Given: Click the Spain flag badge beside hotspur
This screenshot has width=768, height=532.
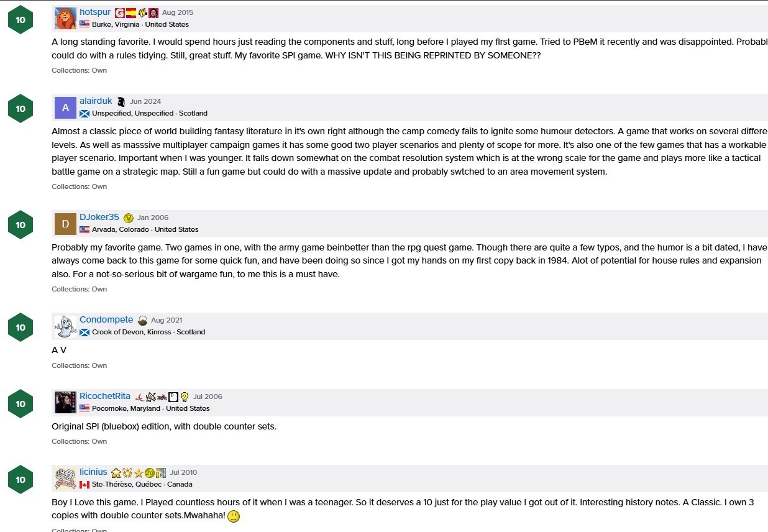Looking at the screenshot, I should coord(131,12).
